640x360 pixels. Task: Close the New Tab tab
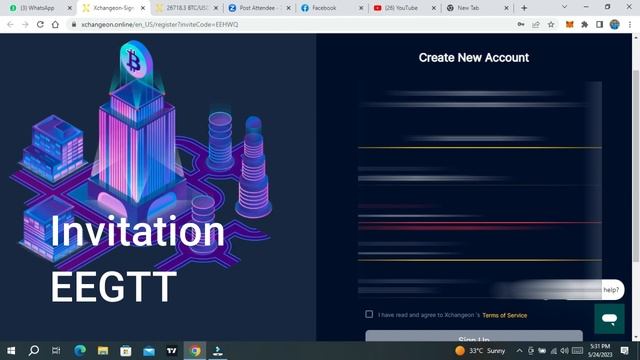(506, 8)
